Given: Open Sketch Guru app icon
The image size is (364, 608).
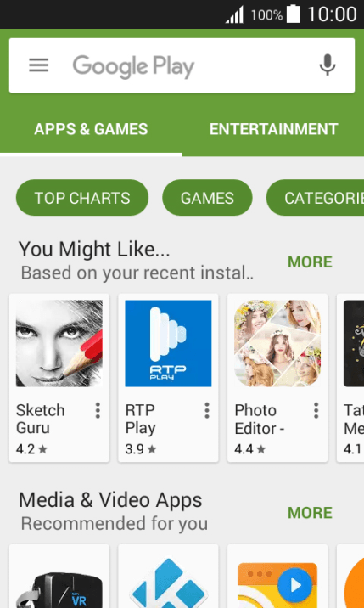Looking at the screenshot, I should coord(59,343).
